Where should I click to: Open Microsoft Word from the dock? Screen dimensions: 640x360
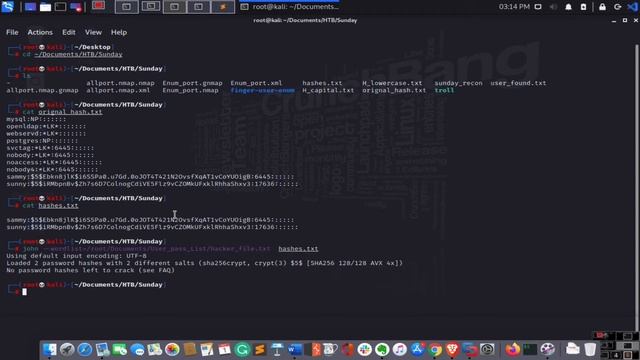coord(295,349)
